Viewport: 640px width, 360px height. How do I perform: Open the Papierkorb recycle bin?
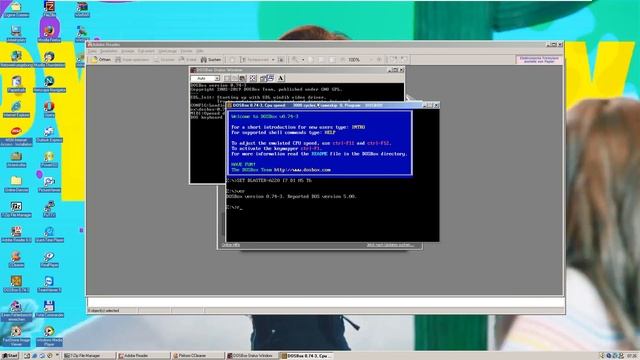16,84
